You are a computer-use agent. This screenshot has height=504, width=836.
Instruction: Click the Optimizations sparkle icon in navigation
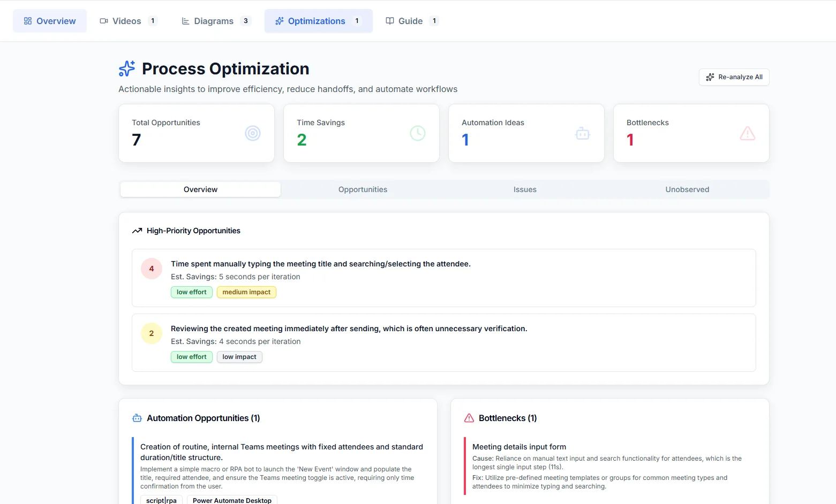point(279,21)
